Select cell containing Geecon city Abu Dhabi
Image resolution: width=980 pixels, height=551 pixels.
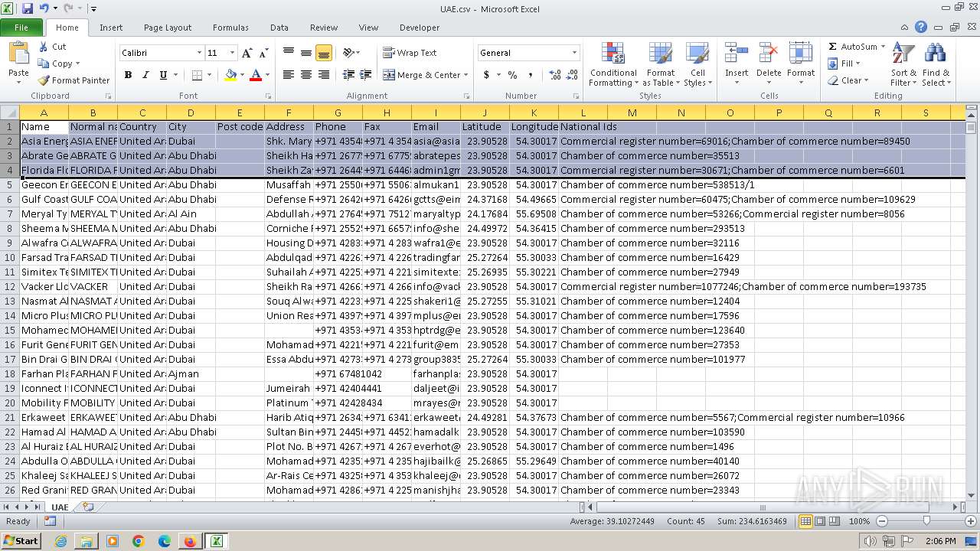191,184
